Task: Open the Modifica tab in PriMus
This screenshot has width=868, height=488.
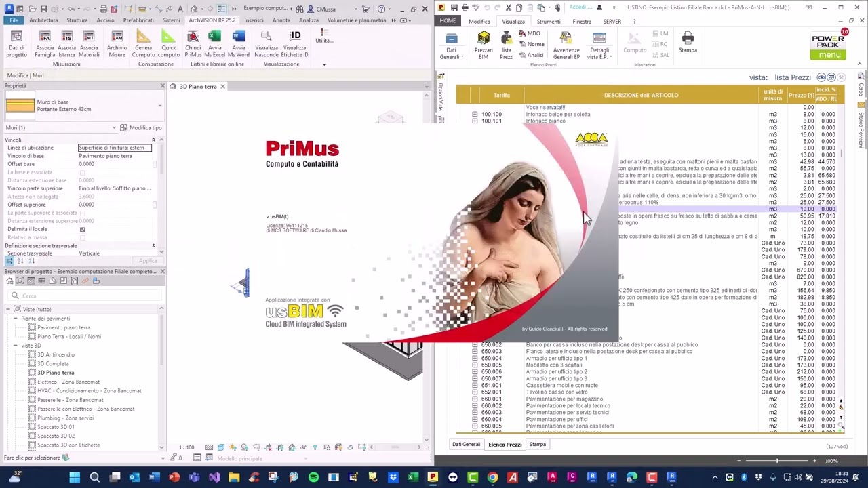Action: tap(479, 22)
